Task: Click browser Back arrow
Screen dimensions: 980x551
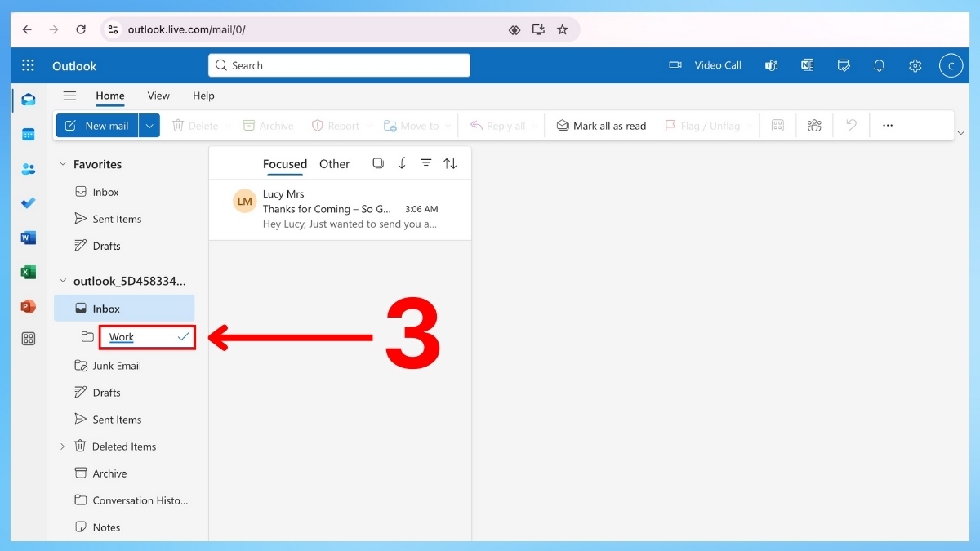Action: [x=27, y=29]
